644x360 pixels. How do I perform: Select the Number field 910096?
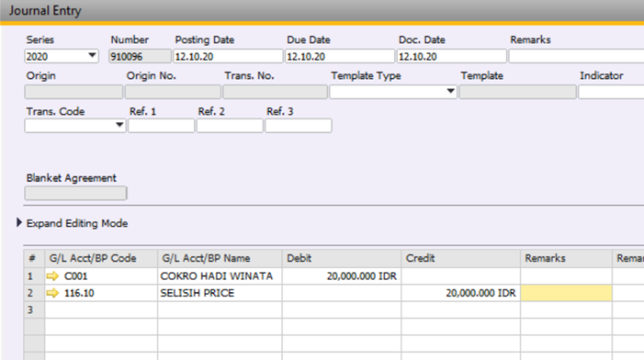click(x=140, y=56)
